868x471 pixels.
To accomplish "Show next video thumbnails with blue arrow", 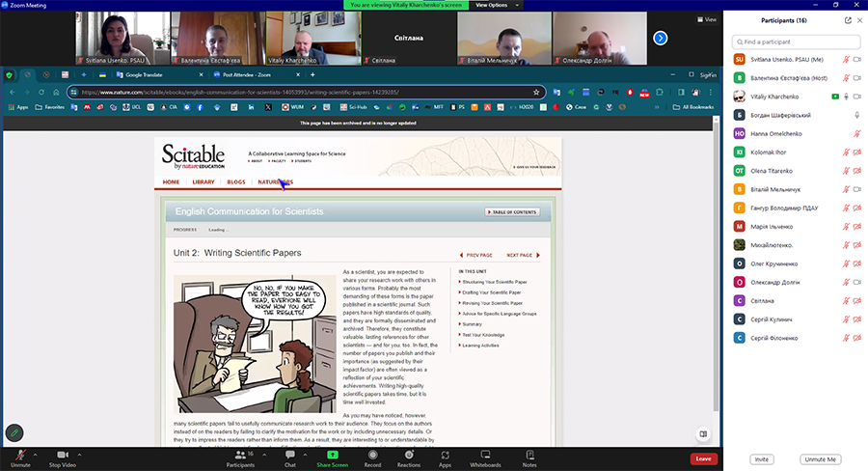I will pyautogui.click(x=661, y=39).
